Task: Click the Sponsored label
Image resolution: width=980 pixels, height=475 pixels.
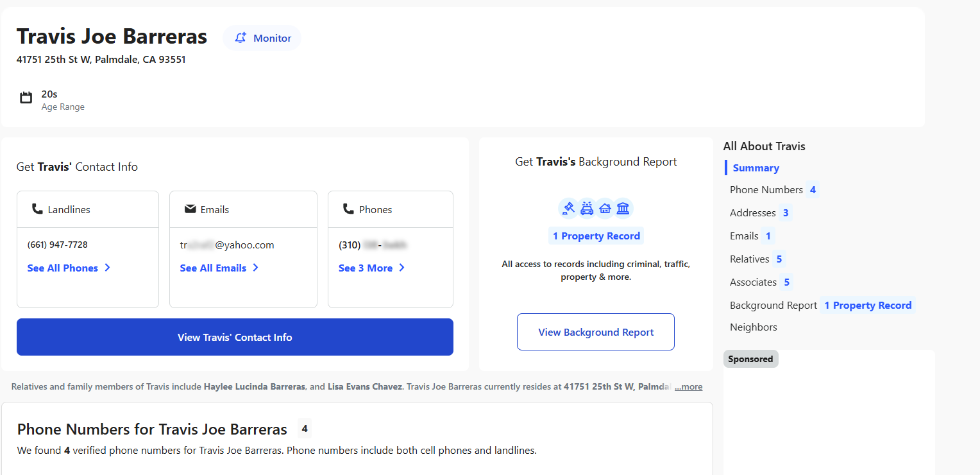Action: coord(750,359)
